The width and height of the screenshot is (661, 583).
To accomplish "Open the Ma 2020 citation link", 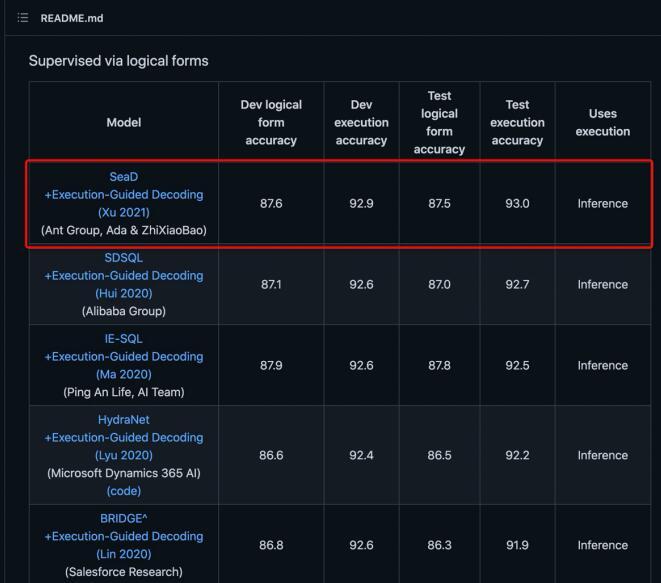I will [x=124, y=375].
